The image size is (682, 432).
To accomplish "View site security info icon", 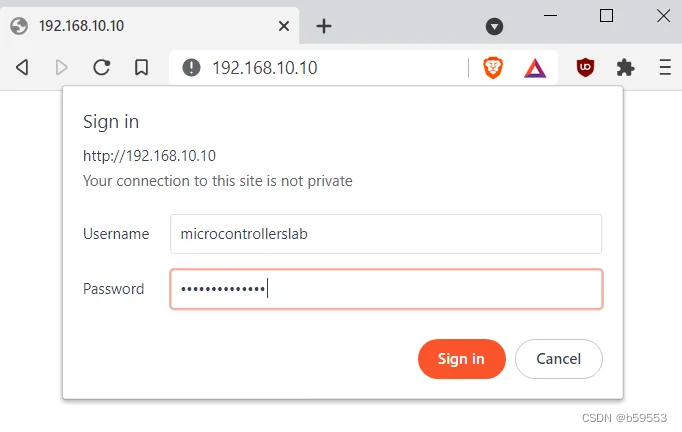I will pyautogui.click(x=191, y=67).
